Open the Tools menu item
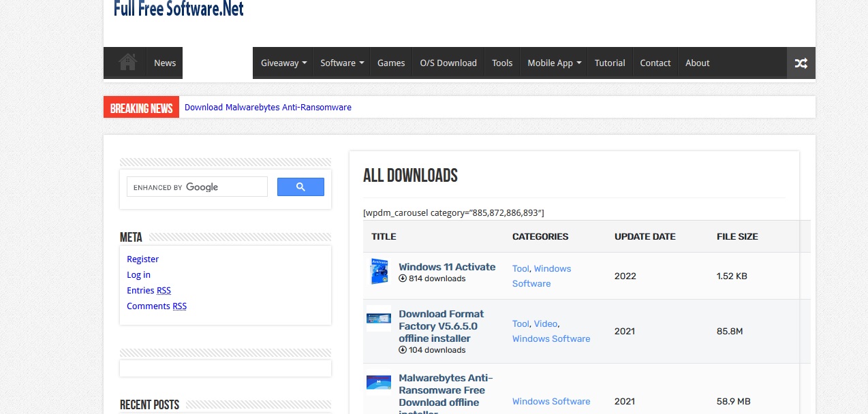Screen dimensions: 868x414 [x=502, y=63]
